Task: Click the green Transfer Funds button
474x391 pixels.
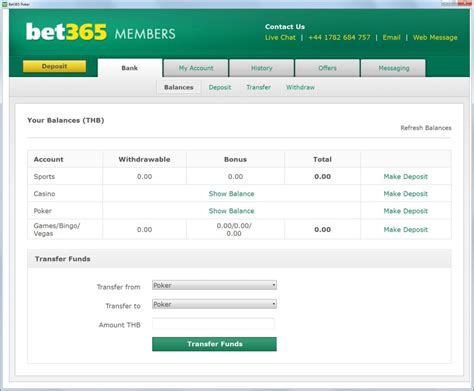Action: [214, 344]
